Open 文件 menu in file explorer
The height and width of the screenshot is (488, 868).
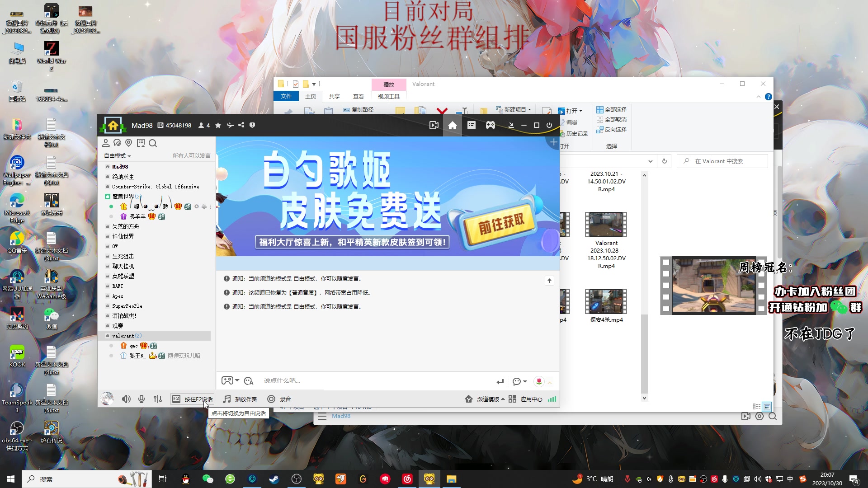pyautogui.click(x=286, y=96)
